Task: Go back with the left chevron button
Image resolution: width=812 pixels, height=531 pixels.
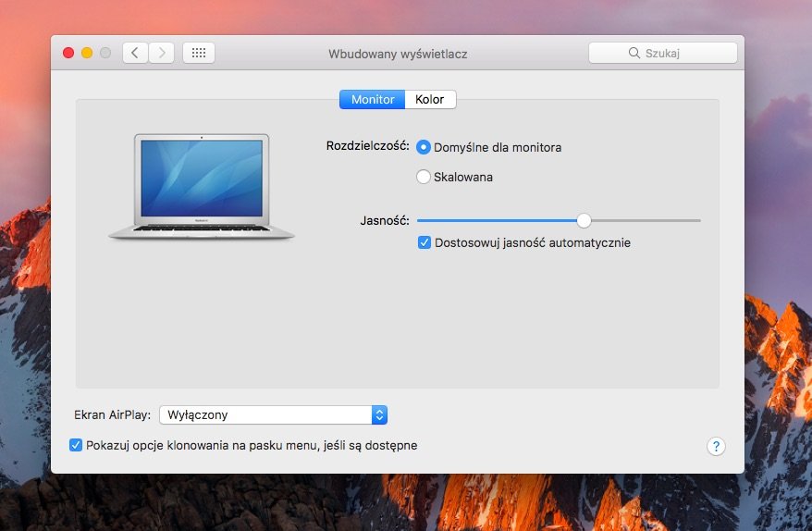Action: pos(136,53)
